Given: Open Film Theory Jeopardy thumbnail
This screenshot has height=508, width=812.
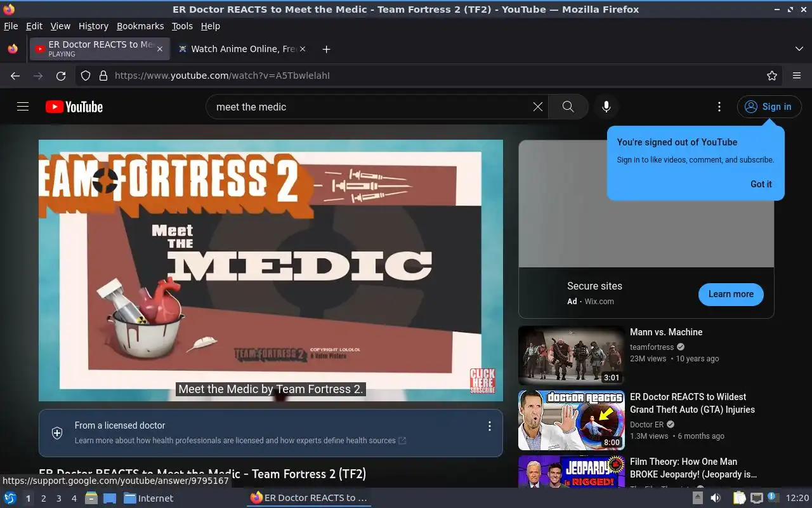Looking at the screenshot, I should (x=572, y=472).
